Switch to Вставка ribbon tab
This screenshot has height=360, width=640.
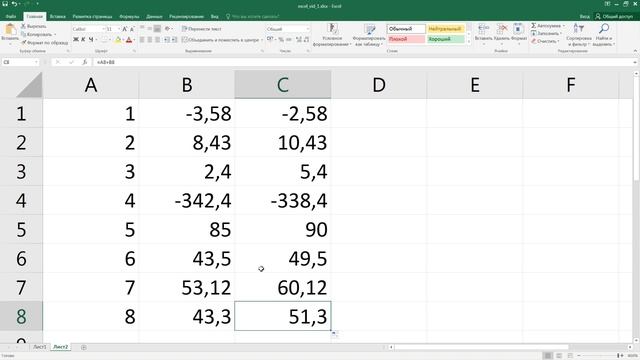tap(58, 16)
